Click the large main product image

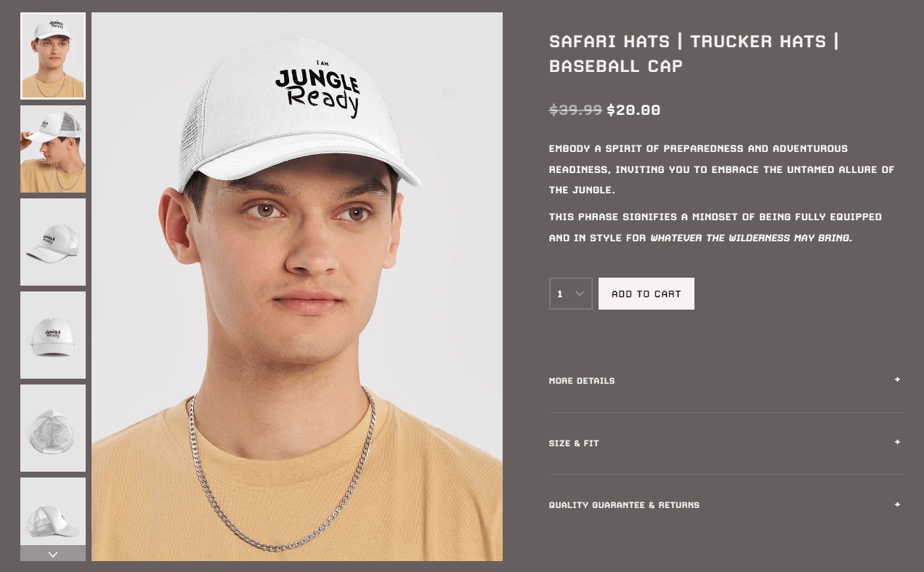tap(297, 286)
